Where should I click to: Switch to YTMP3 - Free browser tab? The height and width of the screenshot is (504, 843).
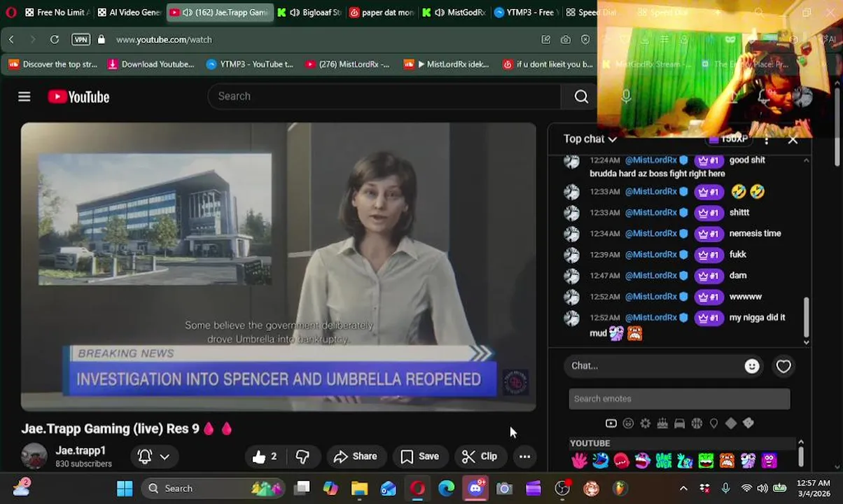point(527,12)
